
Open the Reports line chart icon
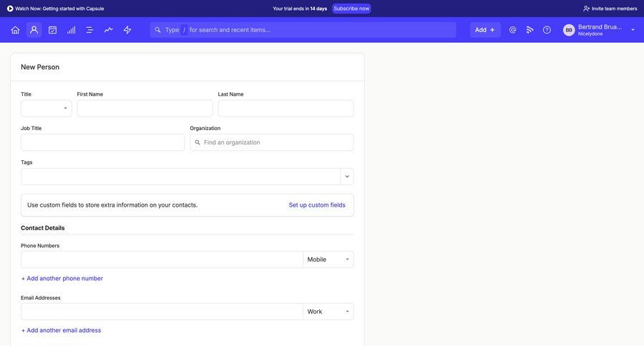click(x=109, y=30)
